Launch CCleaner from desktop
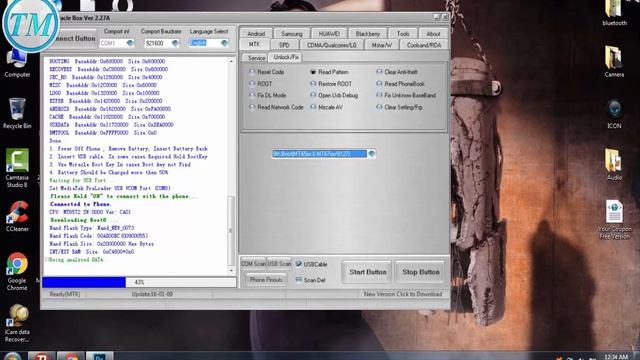This screenshot has height=360, width=640. click(x=17, y=216)
